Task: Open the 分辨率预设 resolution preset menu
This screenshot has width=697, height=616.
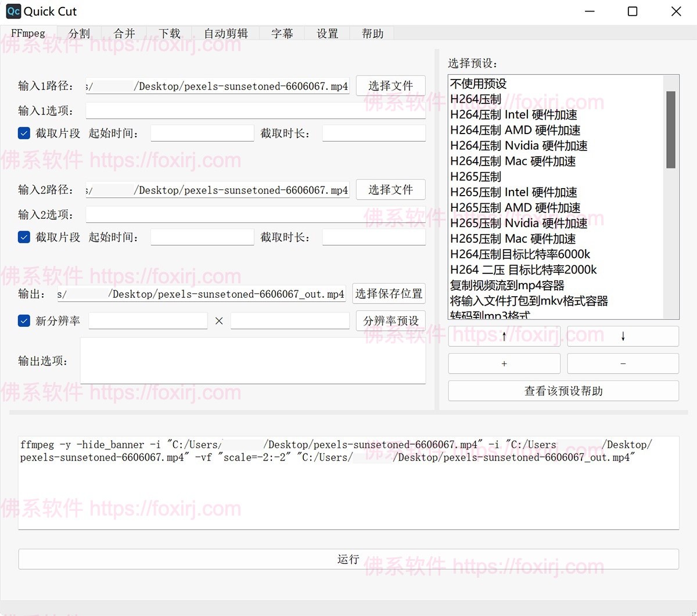Action: 390,321
